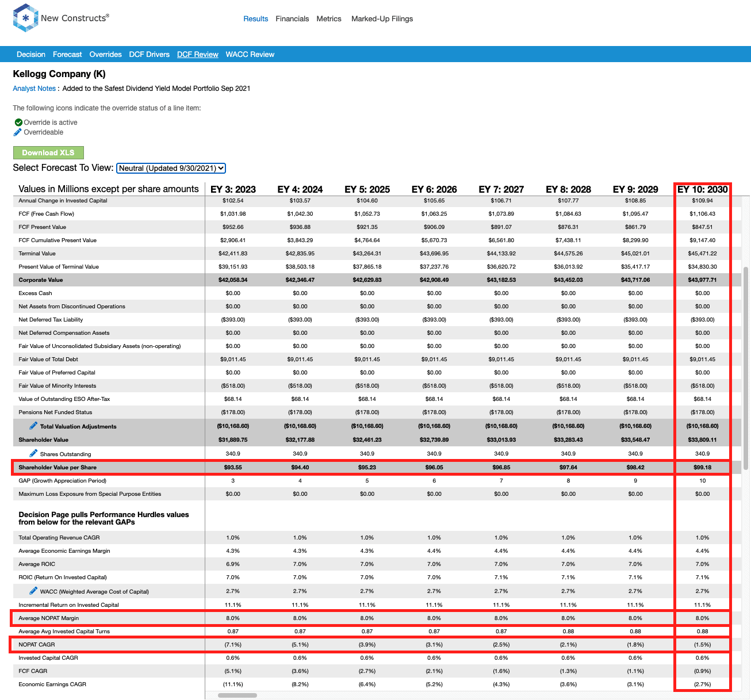751x700 pixels.
Task: Open the Analyst Notes link
Action: coord(34,89)
